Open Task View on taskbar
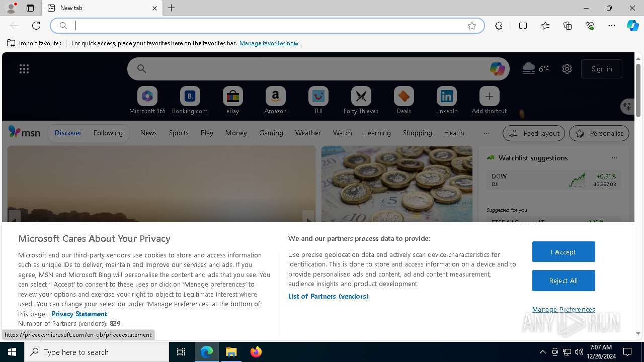 [x=181, y=352]
